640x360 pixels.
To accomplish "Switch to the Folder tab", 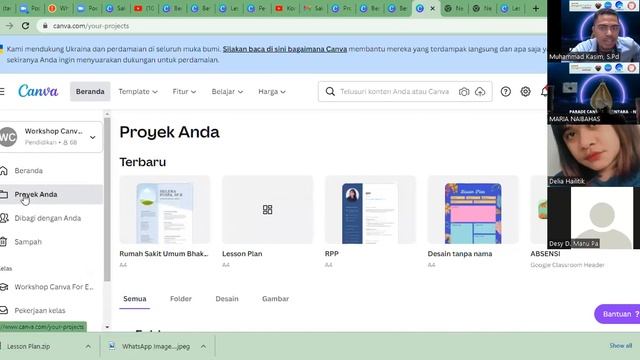I will click(181, 299).
